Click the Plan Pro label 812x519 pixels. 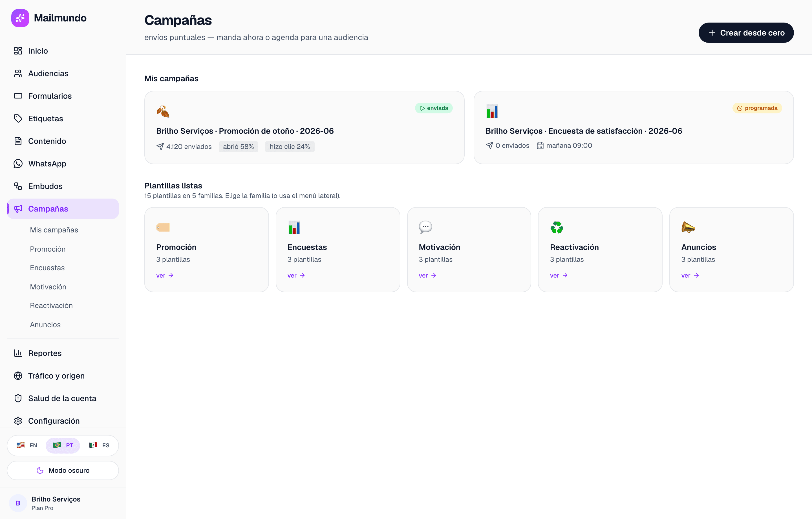click(42, 508)
